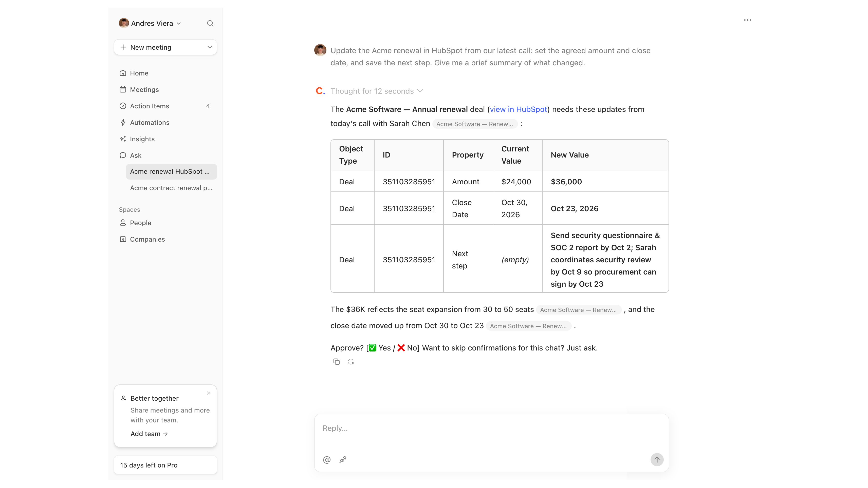Click Add team link
868x488 pixels.
coord(149,434)
